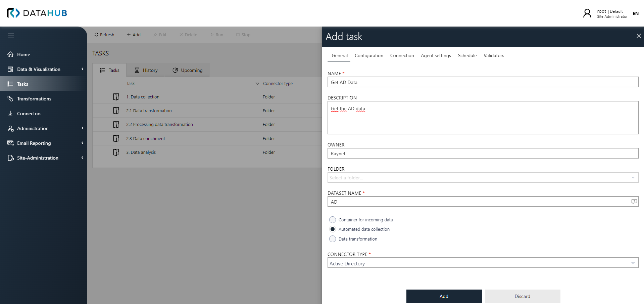Open the hamburger navigation menu

pos(10,36)
